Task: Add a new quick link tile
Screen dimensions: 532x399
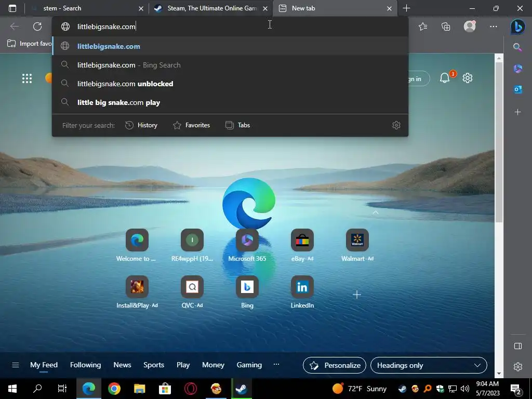Action: pos(356,295)
